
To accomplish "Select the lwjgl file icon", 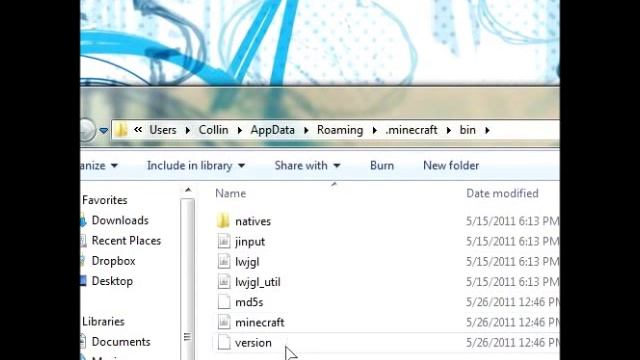I will tap(224, 262).
